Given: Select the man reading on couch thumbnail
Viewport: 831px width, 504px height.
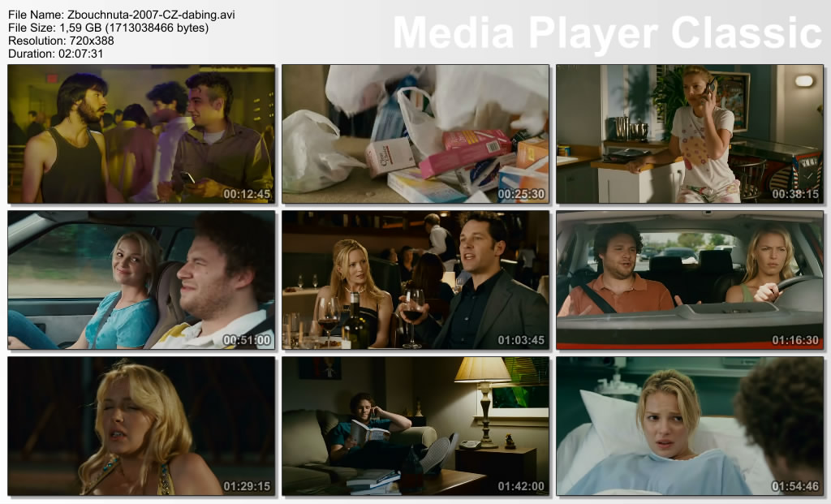Looking at the screenshot, I should (x=415, y=426).
